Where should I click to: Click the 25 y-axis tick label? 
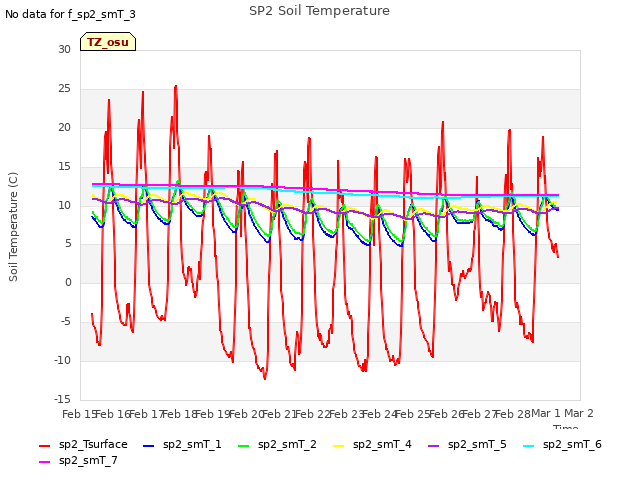point(64,89)
